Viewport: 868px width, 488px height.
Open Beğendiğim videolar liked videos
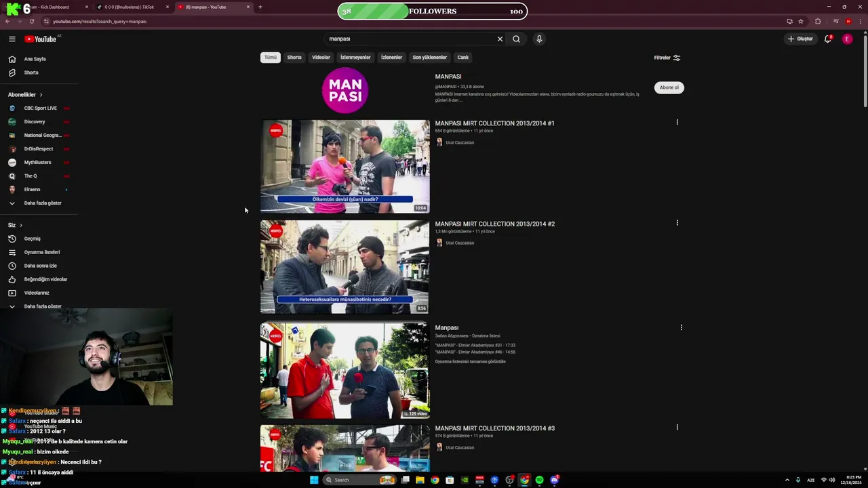[x=39, y=279]
